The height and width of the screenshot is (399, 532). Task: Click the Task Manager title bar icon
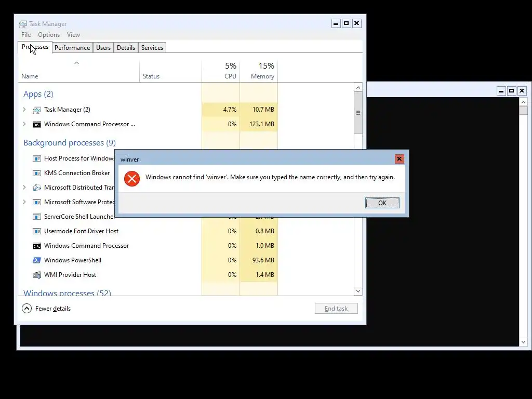(23, 24)
